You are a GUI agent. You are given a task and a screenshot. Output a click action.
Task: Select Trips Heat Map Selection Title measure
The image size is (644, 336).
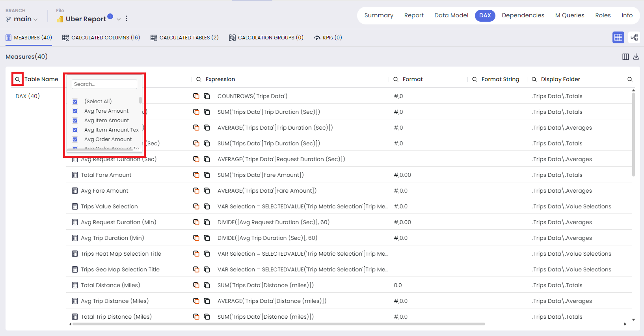[x=121, y=254]
